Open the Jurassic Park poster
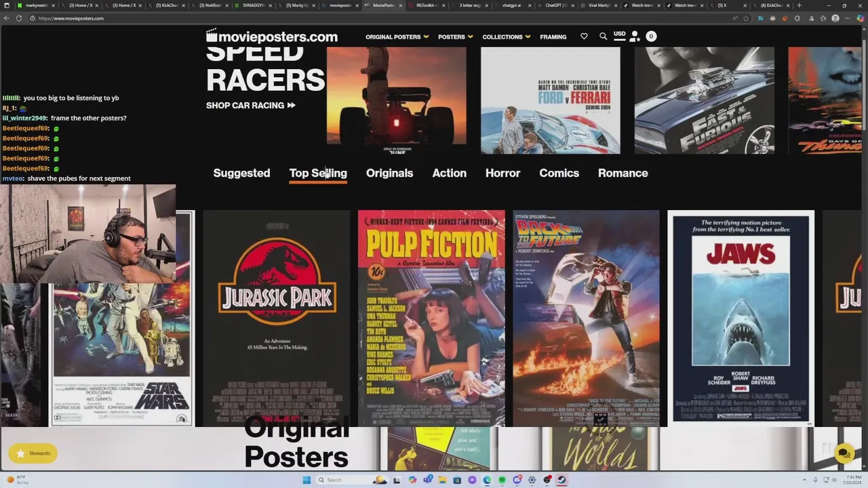Image resolution: width=868 pixels, height=488 pixels. coord(277,318)
